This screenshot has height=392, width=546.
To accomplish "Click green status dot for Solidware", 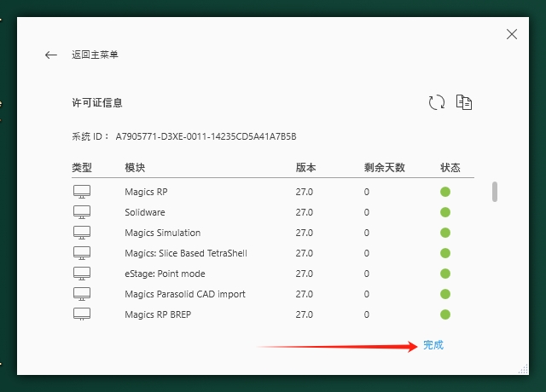I will [x=445, y=212].
